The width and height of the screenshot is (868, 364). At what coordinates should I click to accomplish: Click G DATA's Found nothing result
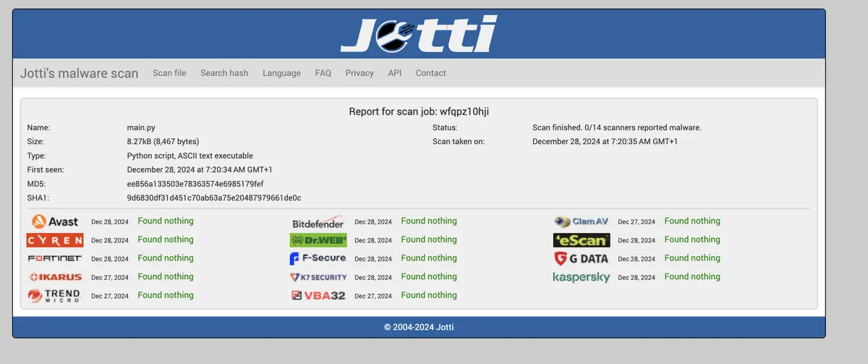tap(692, 258)
